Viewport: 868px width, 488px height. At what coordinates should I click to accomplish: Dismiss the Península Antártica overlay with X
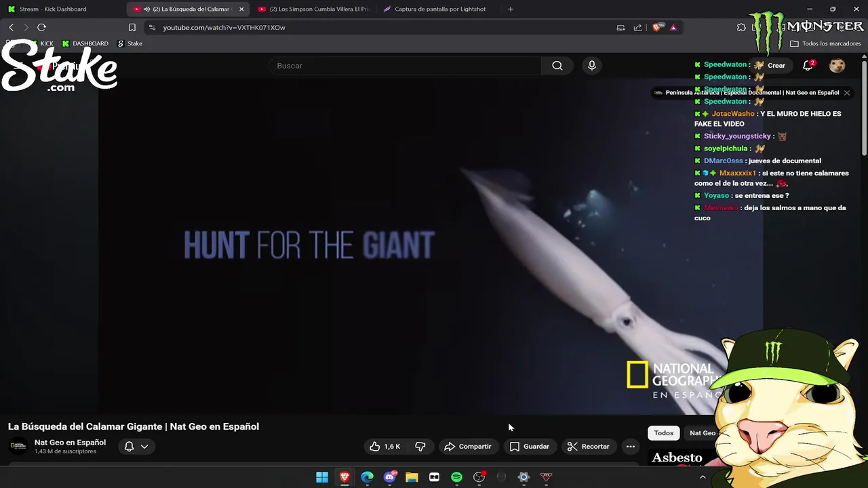pos(846,92)
